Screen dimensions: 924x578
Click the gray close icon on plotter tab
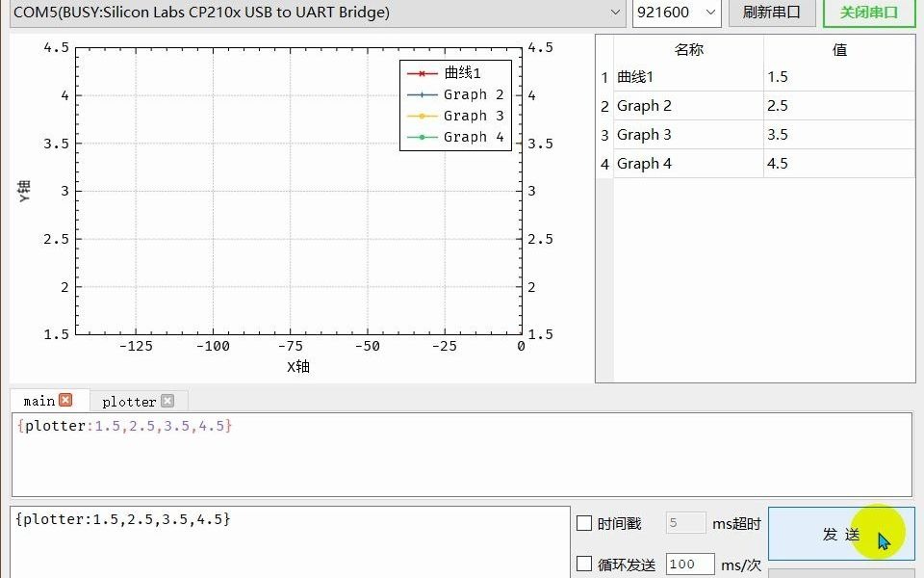coord(167,401)
